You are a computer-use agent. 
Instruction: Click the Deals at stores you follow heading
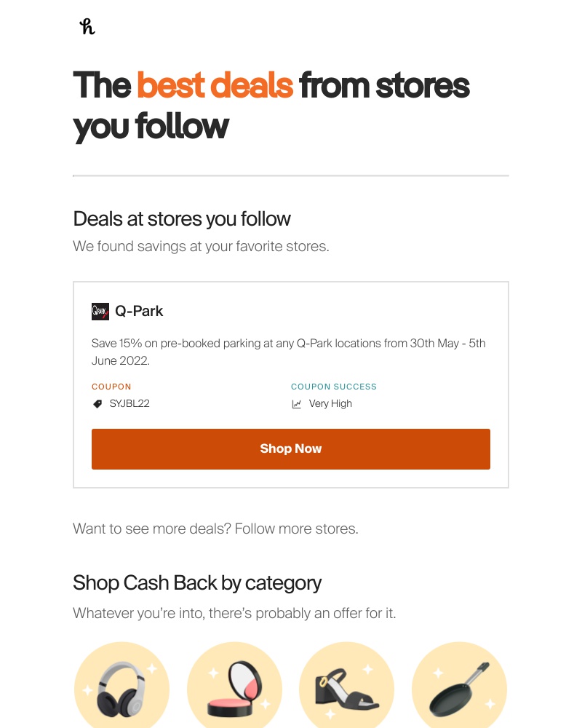[182, 218]
